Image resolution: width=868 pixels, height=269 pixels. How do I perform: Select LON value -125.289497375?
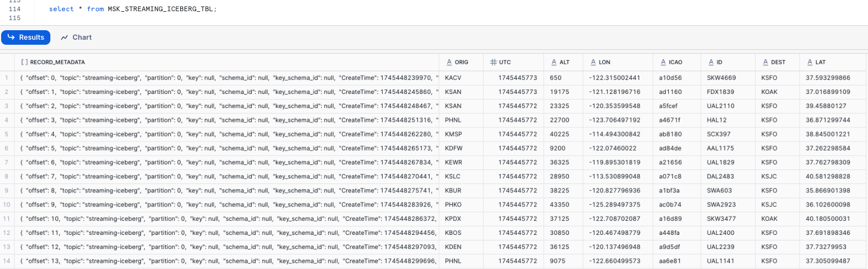(x=617, y=205)
